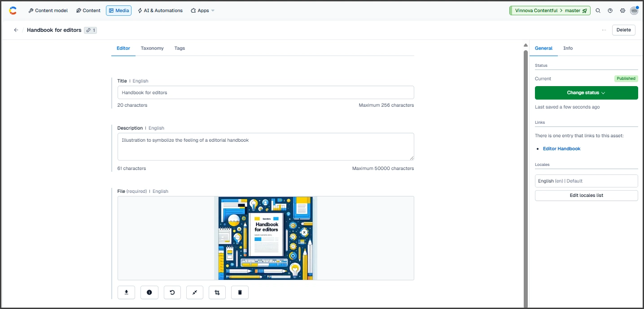Open the Editor Handbook linked entry
This screenshot has height=309, width=644.
pos(561,148)
